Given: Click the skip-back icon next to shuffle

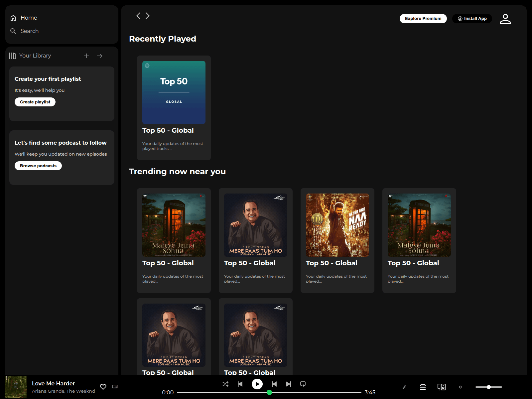Looking at the screenshot, I should coord(240,384).
